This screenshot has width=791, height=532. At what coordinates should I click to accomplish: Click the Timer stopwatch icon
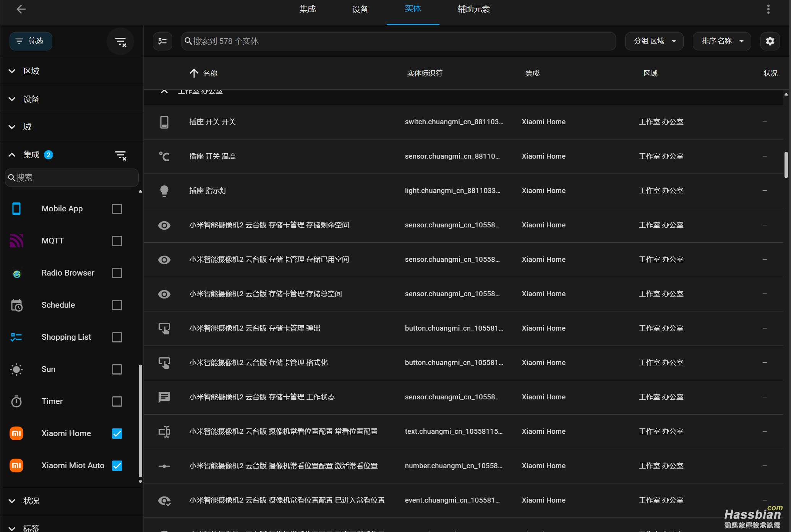(x=16, y=401)
